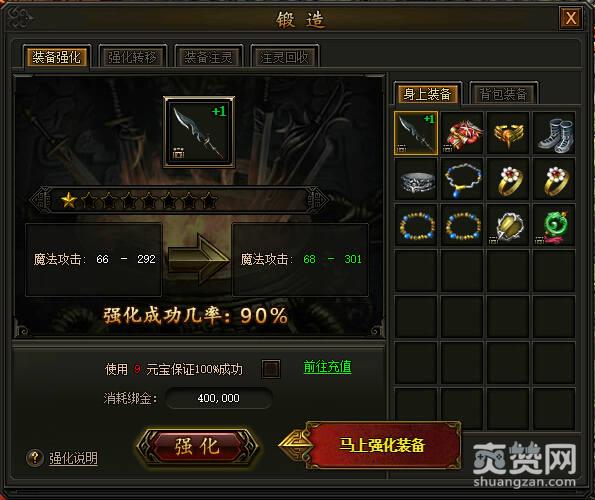
Task: Enable the 100% success guarantee checkbox
Action: [x=271, y=368]
